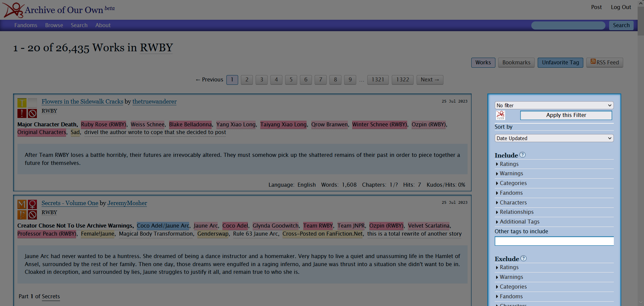The height and width of the screenshot is (306, 644).
Task: Click the Log Out link
Action: pos(621,7)
